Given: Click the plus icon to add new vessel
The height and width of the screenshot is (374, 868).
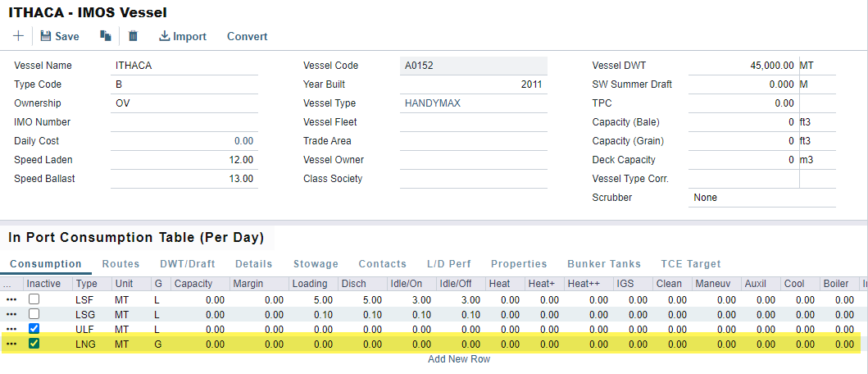Looking at the screenshot, I should point(18,36).
